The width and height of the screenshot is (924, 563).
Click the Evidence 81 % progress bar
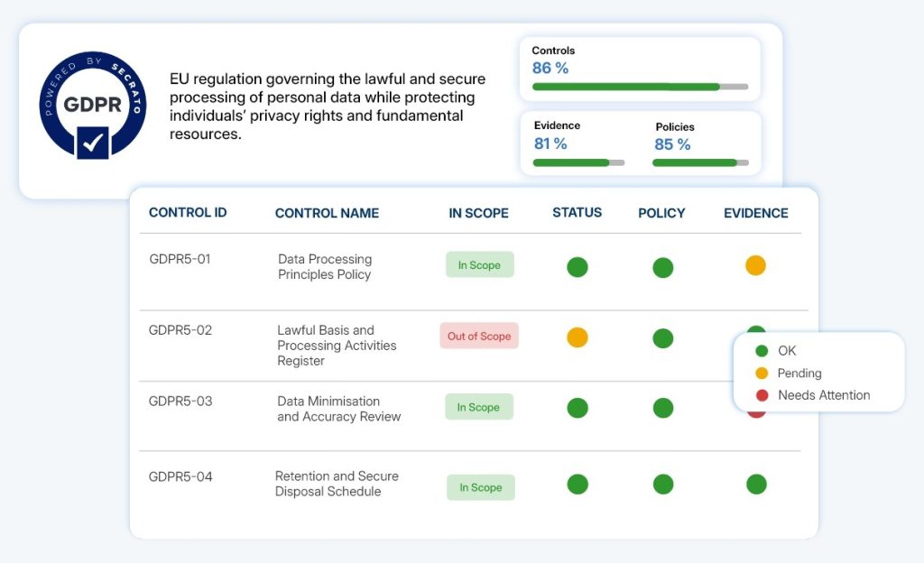578,162
